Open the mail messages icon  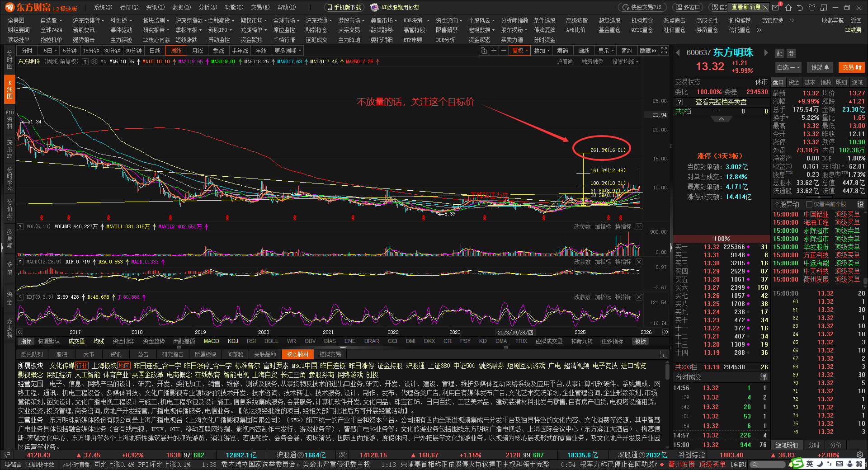(x=776, y=7)
